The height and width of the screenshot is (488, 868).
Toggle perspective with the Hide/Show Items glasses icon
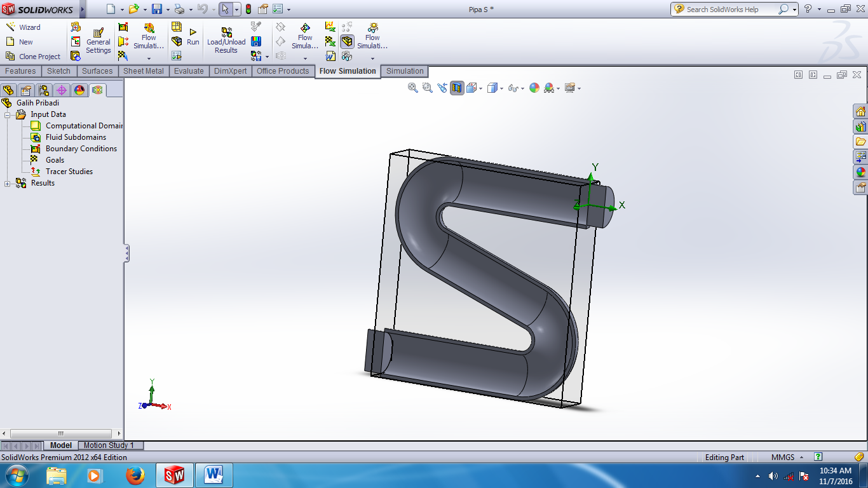[x=513, y=88]
